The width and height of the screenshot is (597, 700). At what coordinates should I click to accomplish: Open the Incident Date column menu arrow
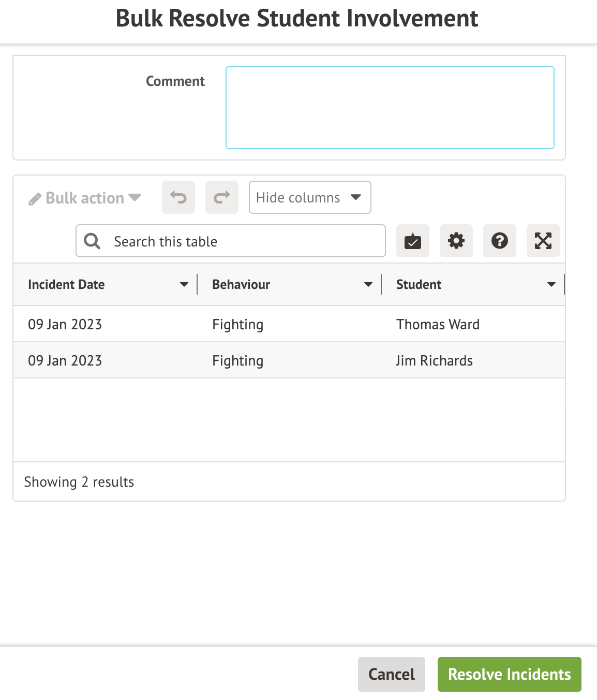[184, 284]
